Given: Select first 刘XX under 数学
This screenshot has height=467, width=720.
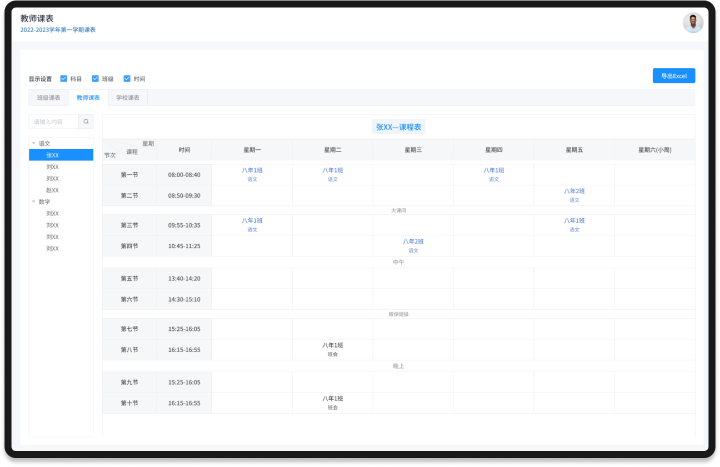Looking at the screenshot, I should (52, 214).
